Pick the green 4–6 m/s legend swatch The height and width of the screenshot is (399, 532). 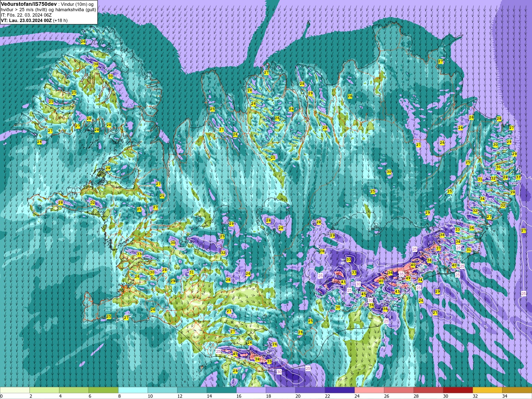click(74, 390)
